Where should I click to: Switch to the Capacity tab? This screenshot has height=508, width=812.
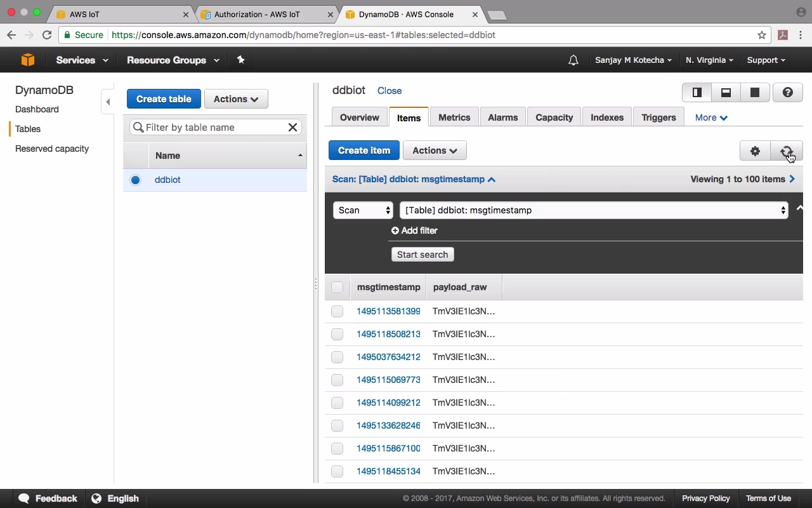554,117
